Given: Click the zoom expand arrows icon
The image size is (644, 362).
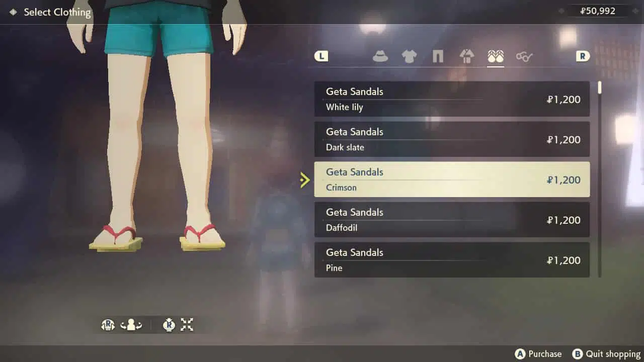Looking at the screenshot, I should [x=187, y=325].
